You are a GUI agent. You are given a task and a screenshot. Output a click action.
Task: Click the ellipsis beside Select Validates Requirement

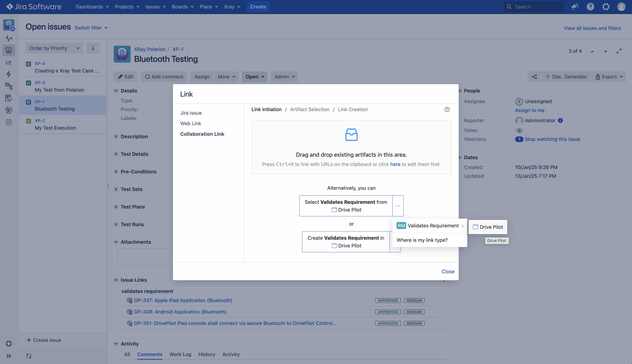pos(398,206)
